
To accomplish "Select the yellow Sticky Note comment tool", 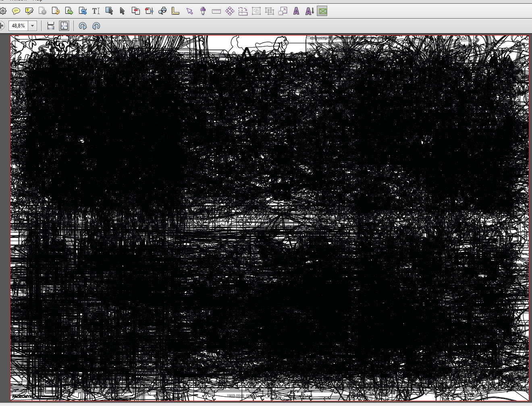I will click(16, 11).
